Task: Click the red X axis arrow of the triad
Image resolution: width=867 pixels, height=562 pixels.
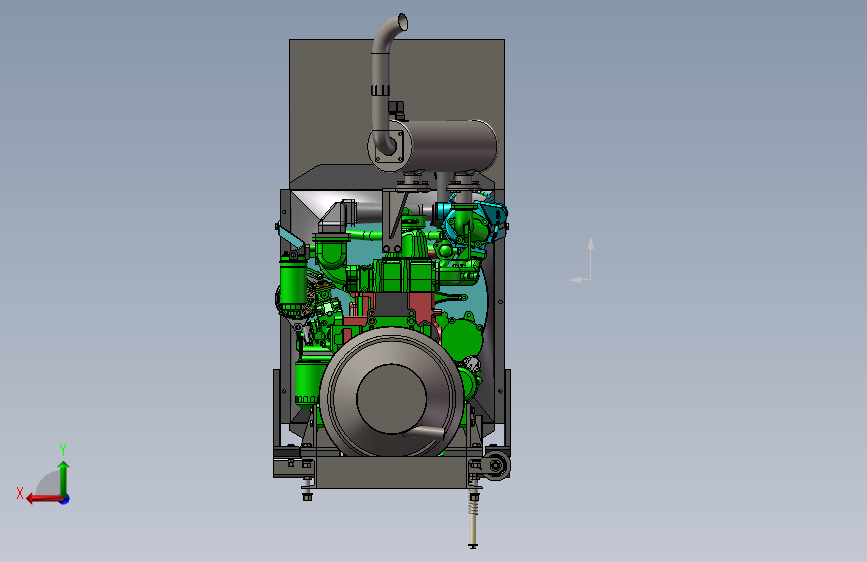Action: tap(44, 499)
